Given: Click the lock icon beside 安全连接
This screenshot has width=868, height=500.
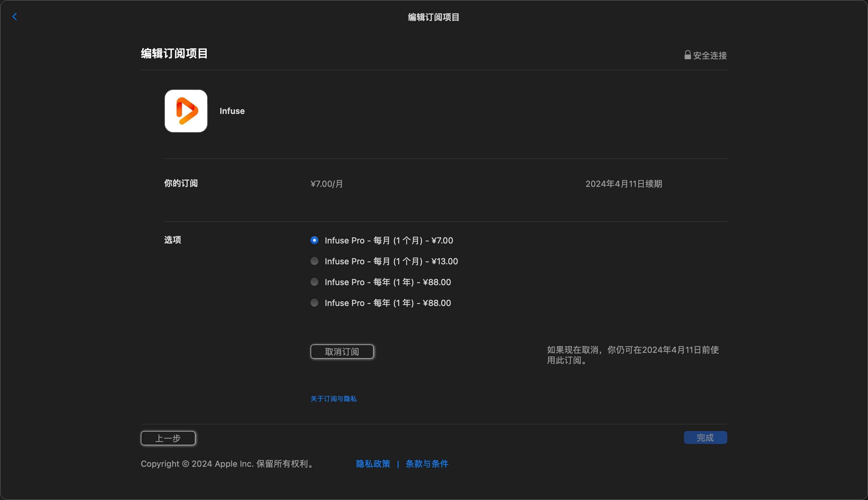Looking at the screenshot, I should click(x=687, y=55).
